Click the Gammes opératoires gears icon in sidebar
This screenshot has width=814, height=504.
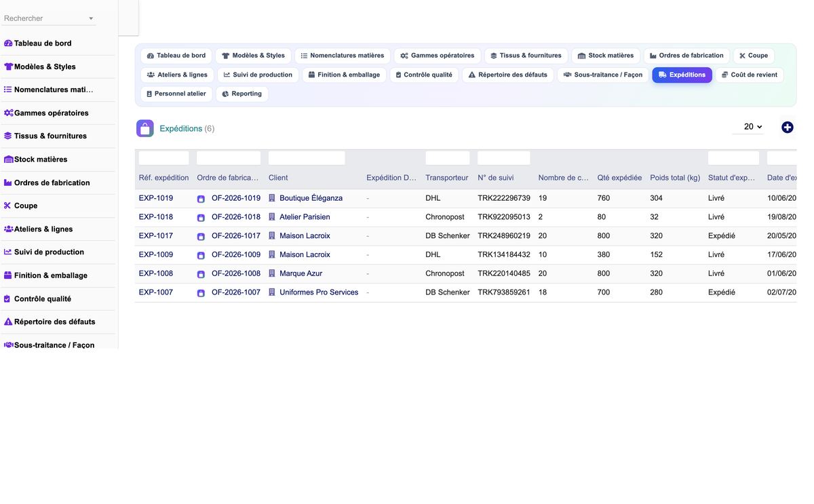[8, 113]
